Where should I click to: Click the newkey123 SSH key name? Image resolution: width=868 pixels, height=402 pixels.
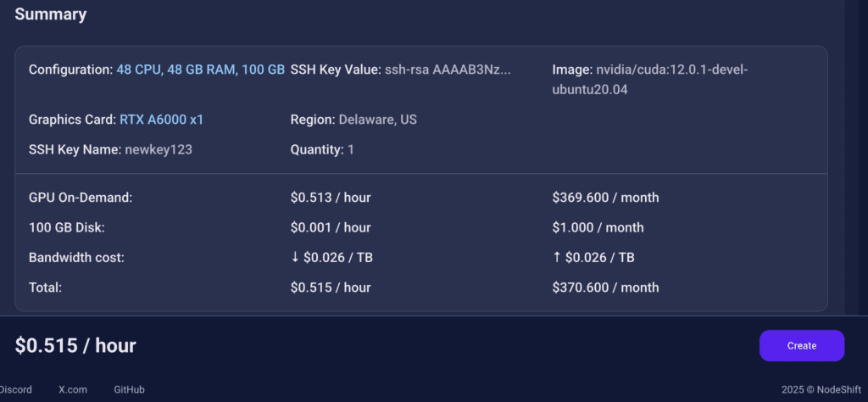point(159,149)
